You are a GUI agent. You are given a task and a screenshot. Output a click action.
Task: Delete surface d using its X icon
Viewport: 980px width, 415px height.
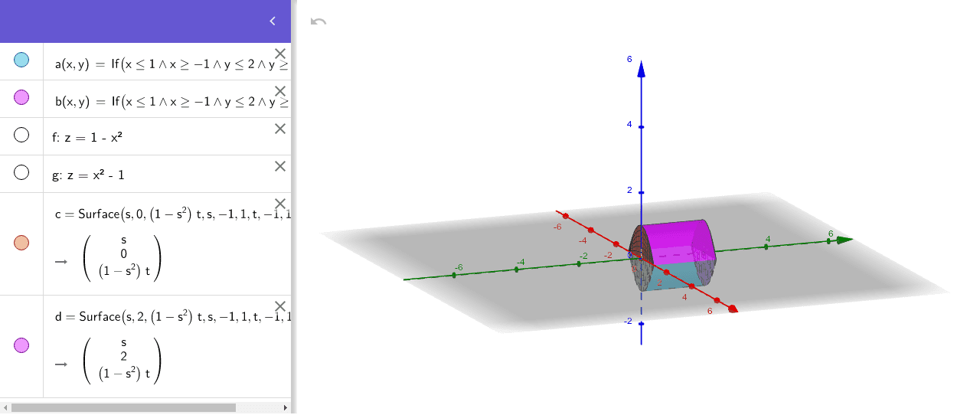[280, 306]
